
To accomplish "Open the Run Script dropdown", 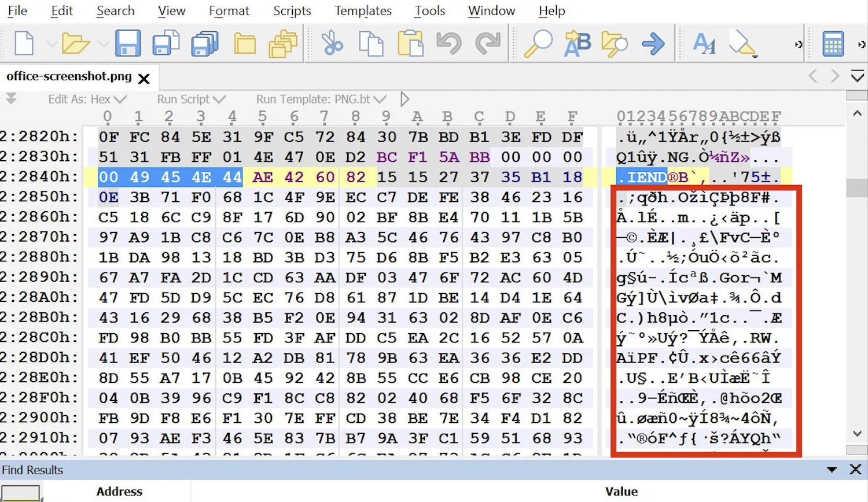I will click(191, 99).
